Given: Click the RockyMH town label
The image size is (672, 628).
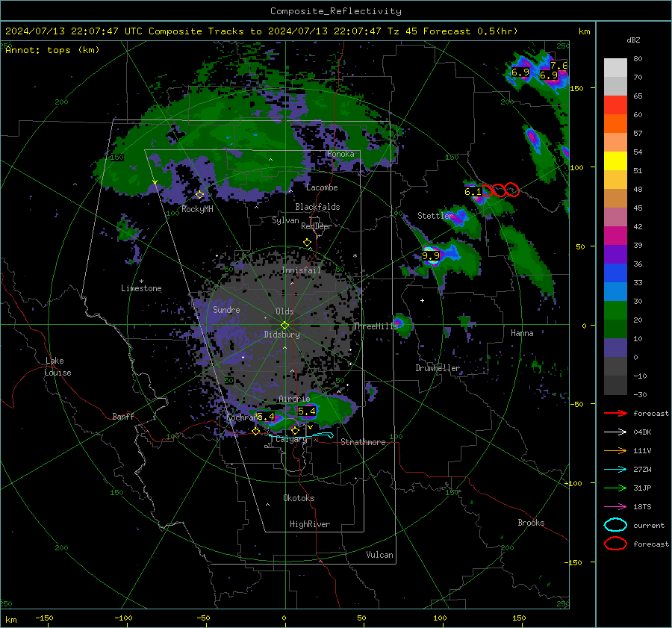Looking at the screenshot, I should coord(197,209).
